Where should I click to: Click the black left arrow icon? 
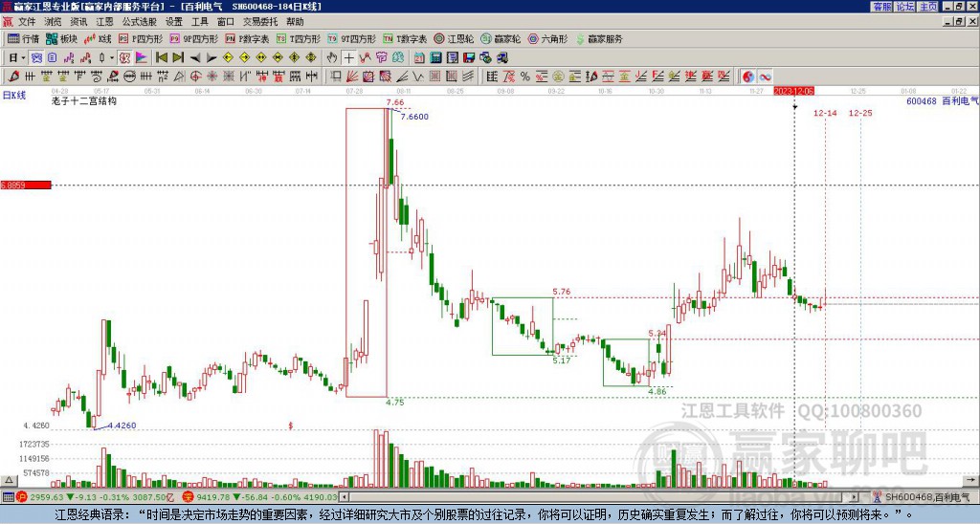195,57
